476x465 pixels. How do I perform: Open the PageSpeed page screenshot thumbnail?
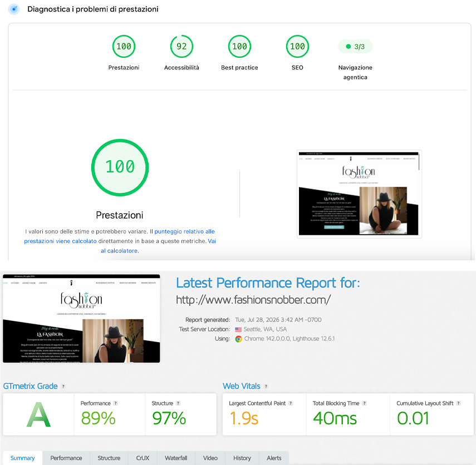pos(359,194)
